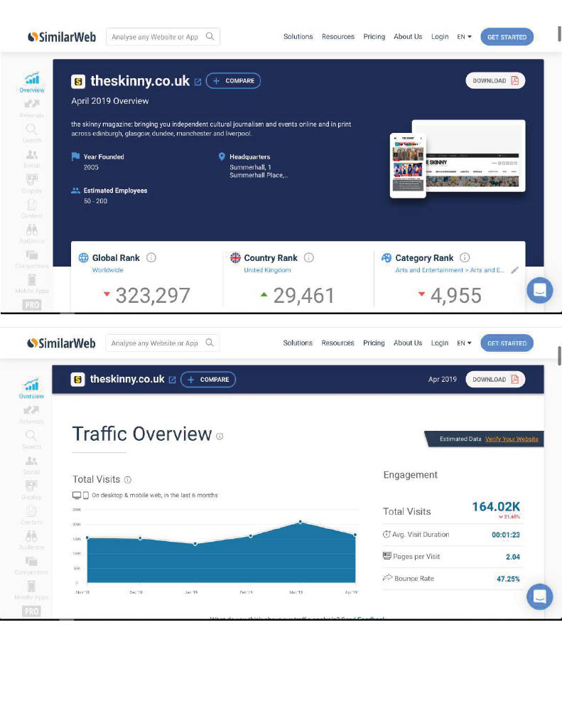Follow the Verify Your Website link
The image size is (562, 728).
click(x=512, y=439)
